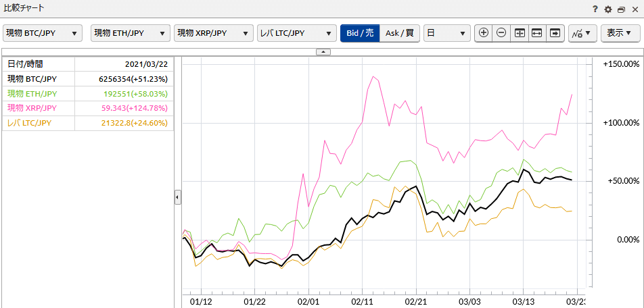The image size is (644, 308).
Task: Open the 表示 display menu
Action: point(620,33)
